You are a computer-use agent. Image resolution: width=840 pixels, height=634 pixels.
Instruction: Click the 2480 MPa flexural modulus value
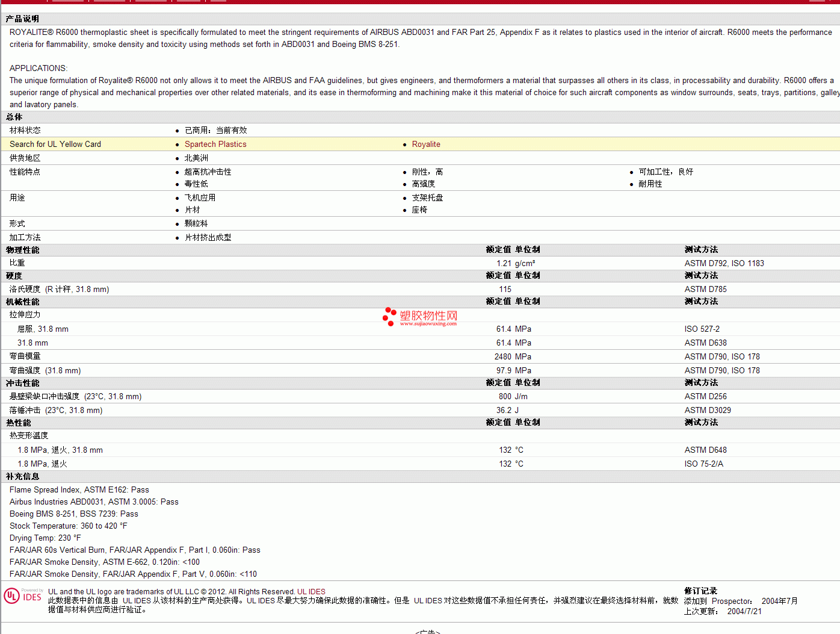513,357
